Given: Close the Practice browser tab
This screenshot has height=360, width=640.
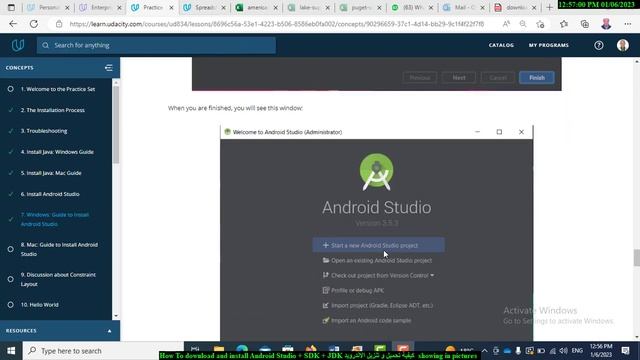Looking at the screenshot, I should (171, 7).
